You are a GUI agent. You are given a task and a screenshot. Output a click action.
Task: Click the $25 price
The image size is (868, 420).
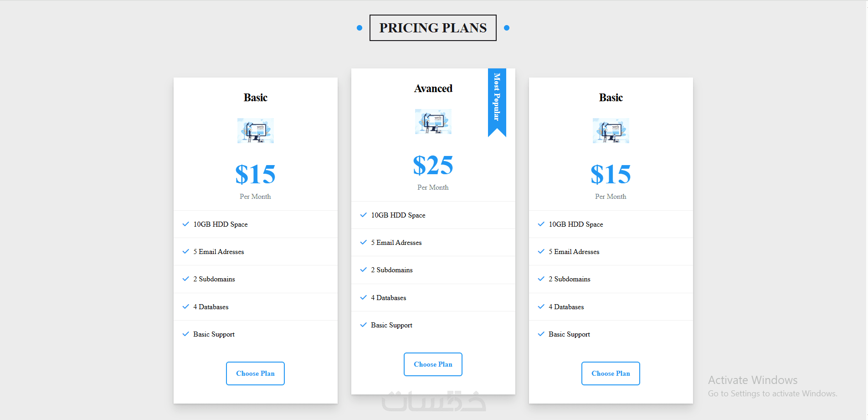coord(433,165)
